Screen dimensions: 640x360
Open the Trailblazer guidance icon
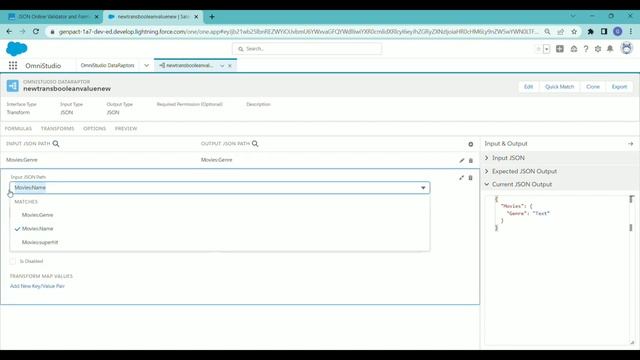point(574,49)
